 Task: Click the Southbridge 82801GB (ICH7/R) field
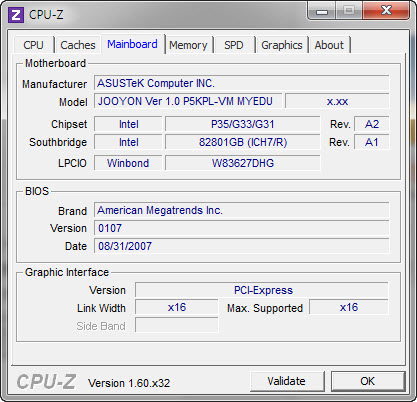(243, 142)
